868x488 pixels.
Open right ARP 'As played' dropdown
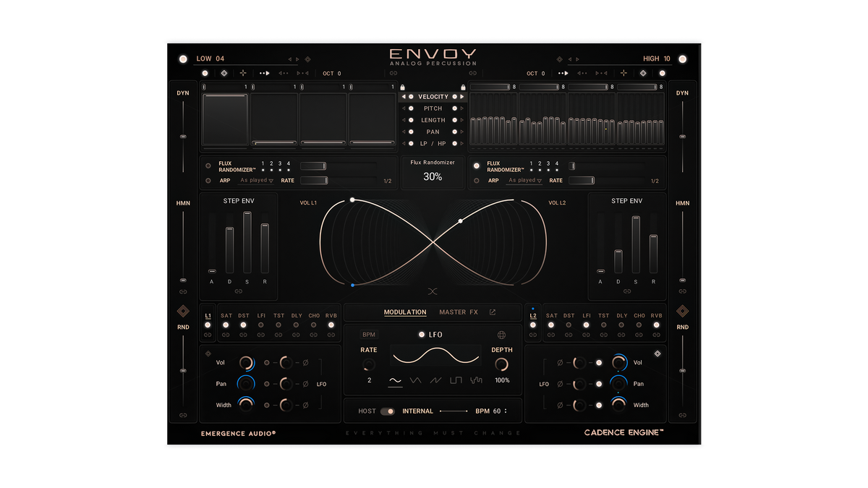click(525, 181)
